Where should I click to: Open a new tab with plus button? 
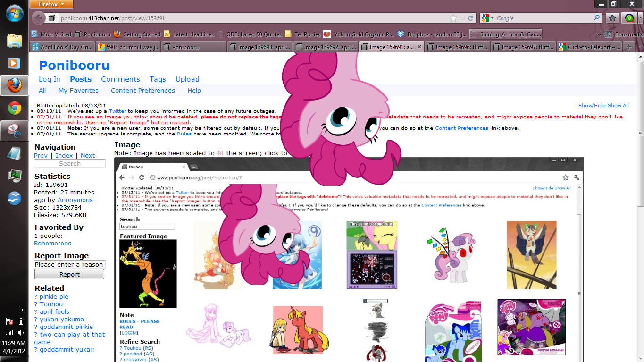[628, 47]
